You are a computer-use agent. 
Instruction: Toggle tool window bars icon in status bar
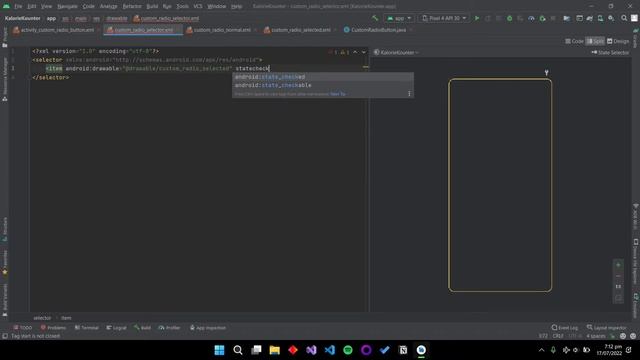5,336
